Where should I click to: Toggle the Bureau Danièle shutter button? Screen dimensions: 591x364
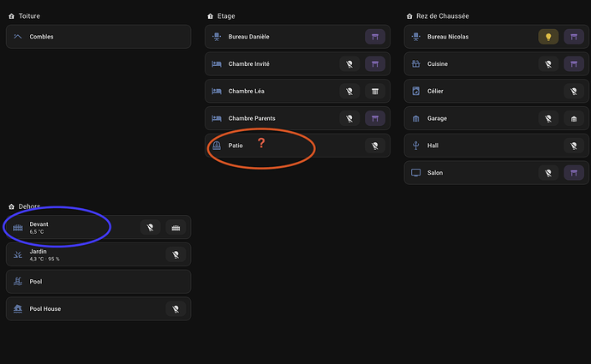pos(374,37)
